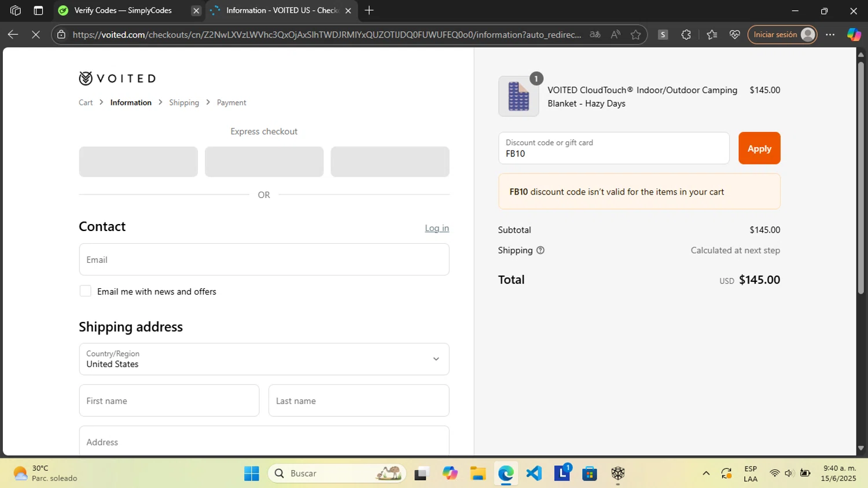Select the Information breadcrumb step
This screenshot has height=488, width=868.
coord(131,102)
